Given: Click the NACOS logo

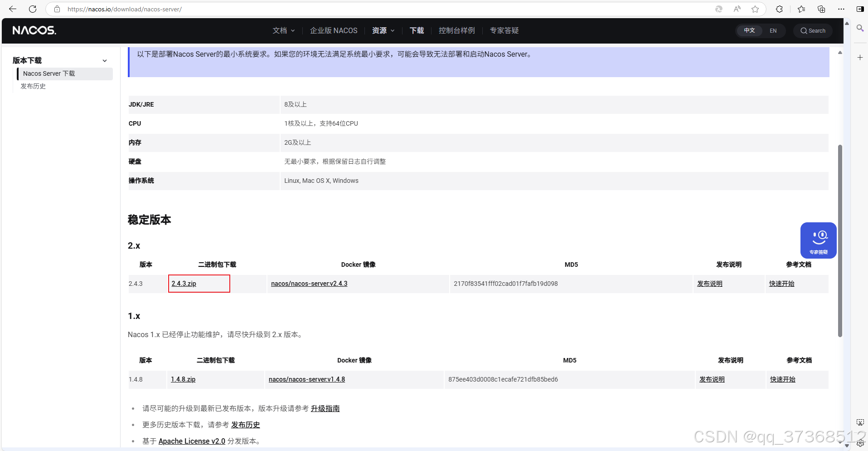Looking at the screenshot, I should pos(34,30).
